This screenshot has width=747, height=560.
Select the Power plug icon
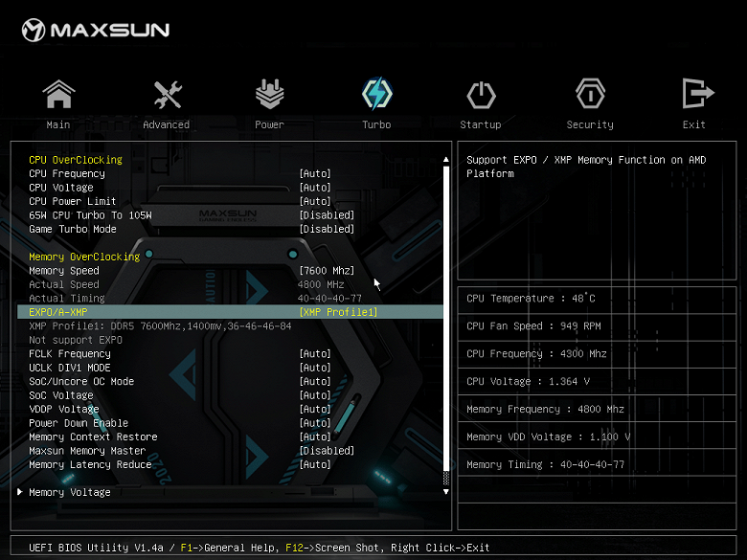coord(270,94)
